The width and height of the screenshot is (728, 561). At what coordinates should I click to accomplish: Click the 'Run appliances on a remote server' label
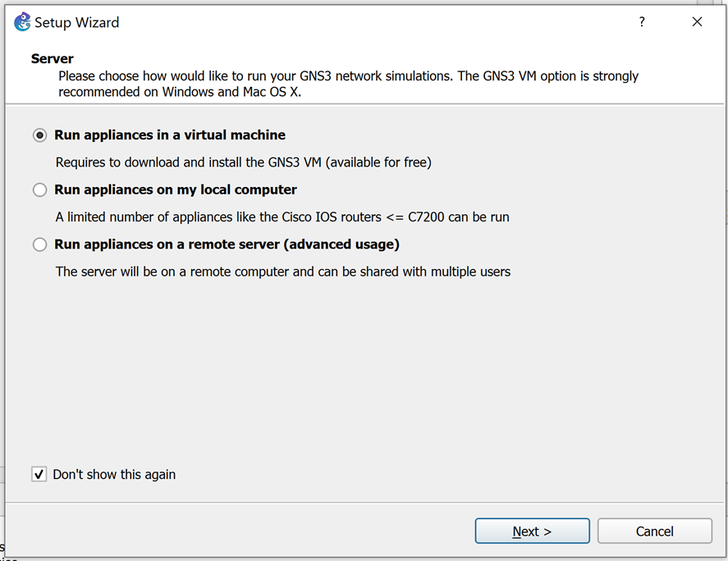click(x=227, y=244)
